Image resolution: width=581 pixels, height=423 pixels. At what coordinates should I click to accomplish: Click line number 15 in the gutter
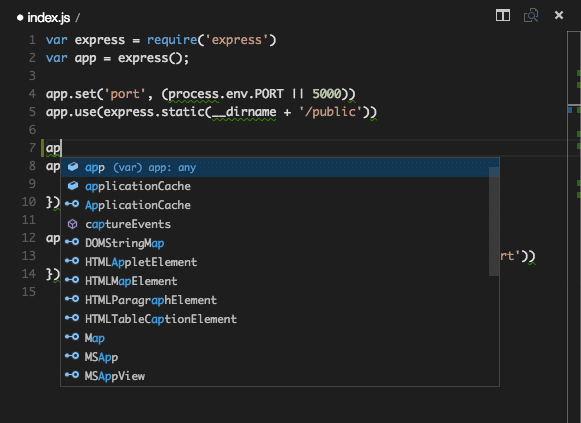(x=29, y=292)
